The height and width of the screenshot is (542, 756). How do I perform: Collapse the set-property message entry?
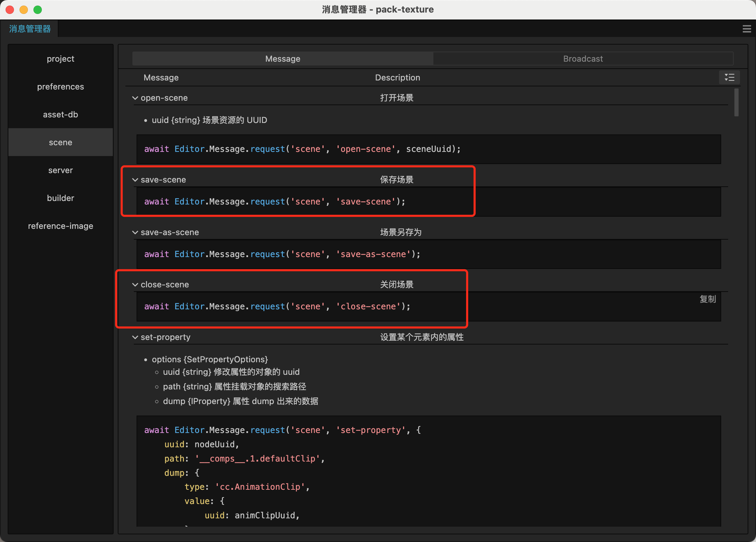pos(135,338)
